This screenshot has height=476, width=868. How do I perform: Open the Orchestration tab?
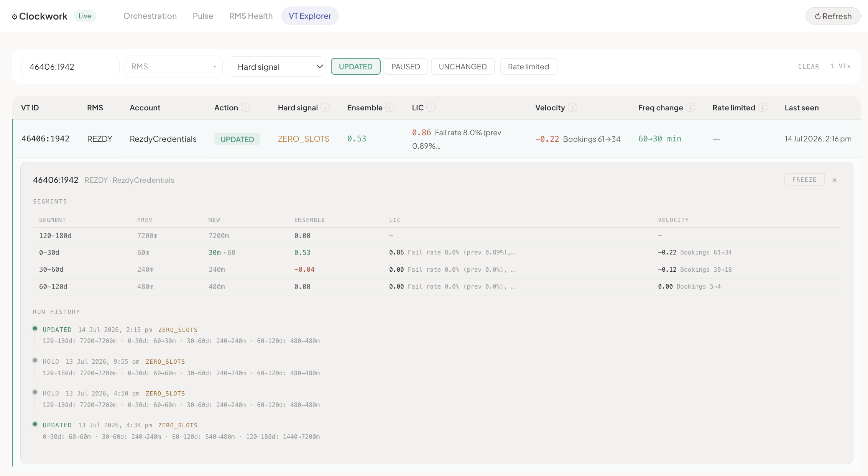[150, 16]
